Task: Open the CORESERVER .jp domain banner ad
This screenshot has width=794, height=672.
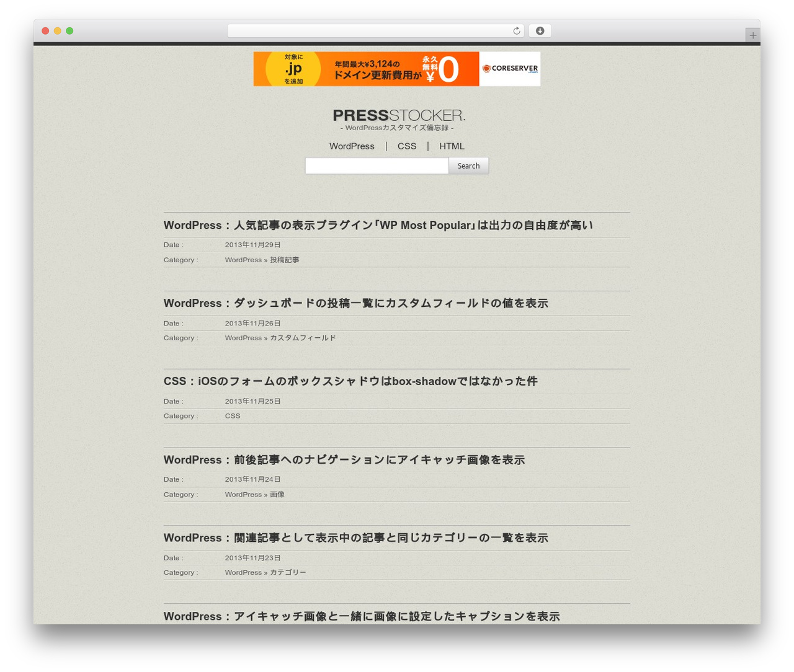Action: (397, 69)
